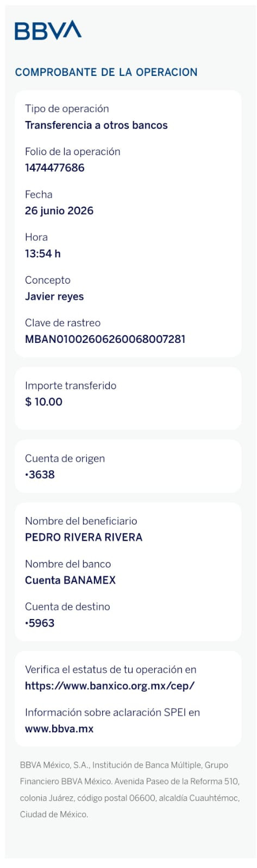Viewport: 257px width, 868px height.
Task: Click the Importe transferido label
Action: [71, 386]
